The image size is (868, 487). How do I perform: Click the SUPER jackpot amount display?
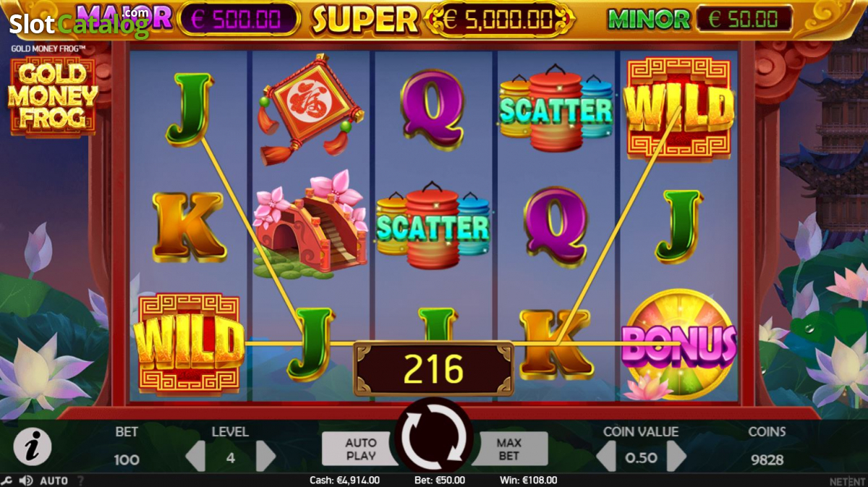tap(500, 20)
